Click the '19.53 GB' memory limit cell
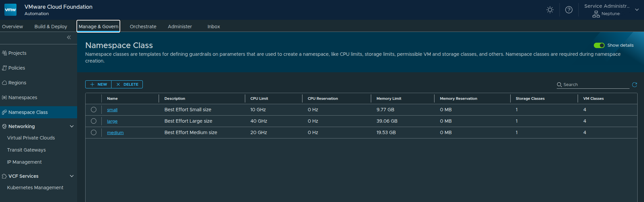The image size is (644, 202). [x=386, y=132]
